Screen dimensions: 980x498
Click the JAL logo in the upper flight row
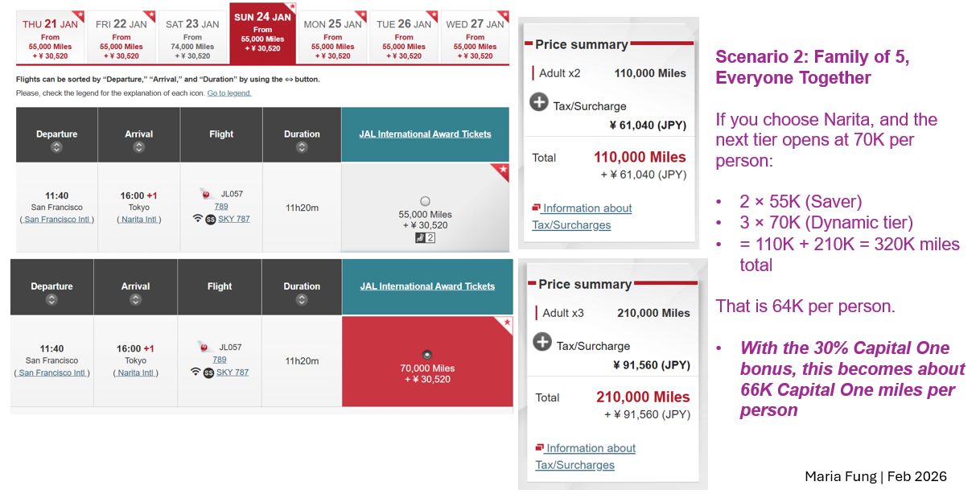coord(205,193)
